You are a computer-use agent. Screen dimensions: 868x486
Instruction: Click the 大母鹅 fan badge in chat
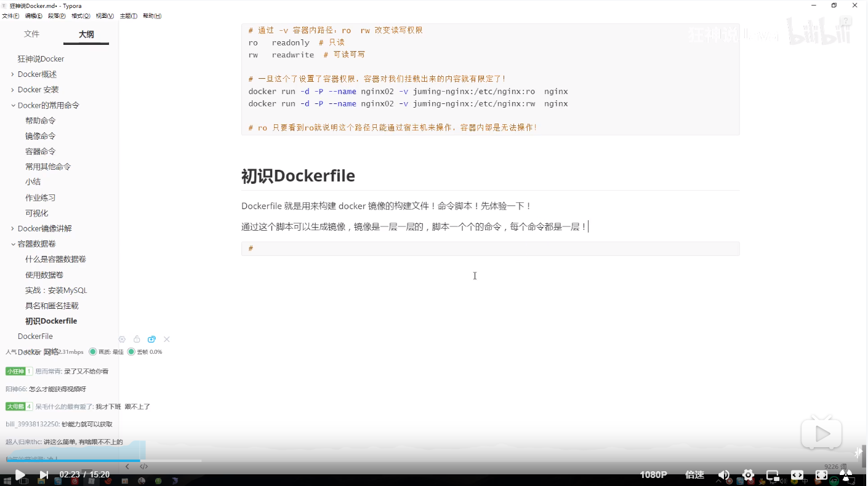[x=19, y=407]
